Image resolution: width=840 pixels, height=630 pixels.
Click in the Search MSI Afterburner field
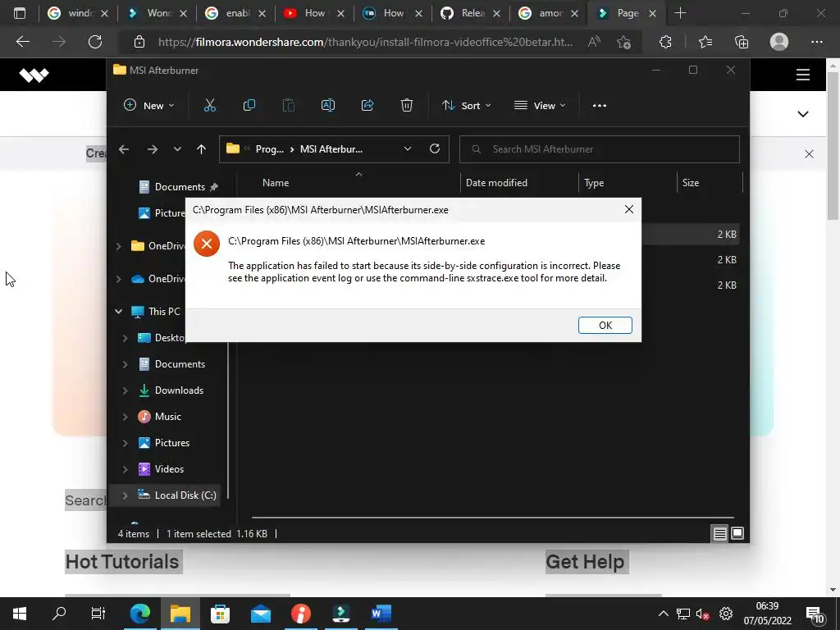tap(600, 149)
